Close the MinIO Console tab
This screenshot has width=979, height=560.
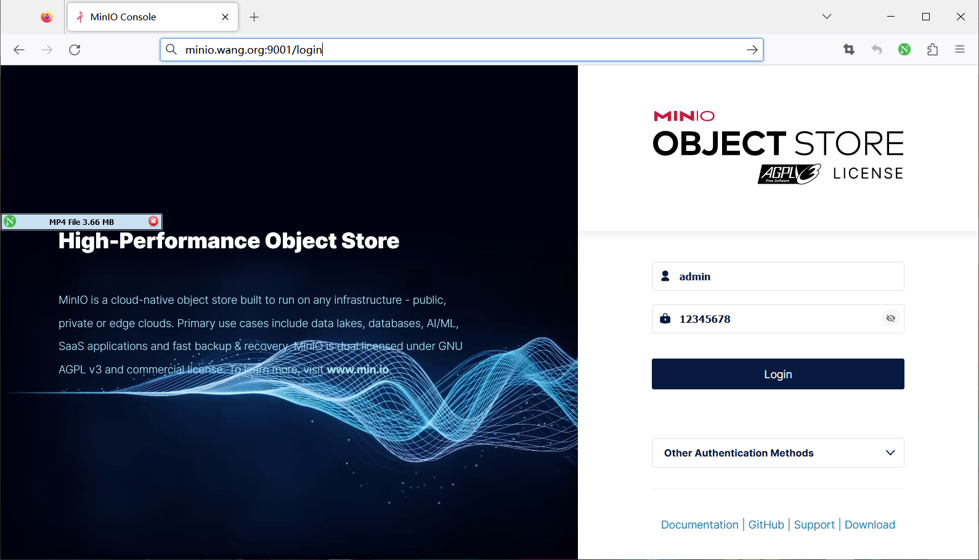225,17
